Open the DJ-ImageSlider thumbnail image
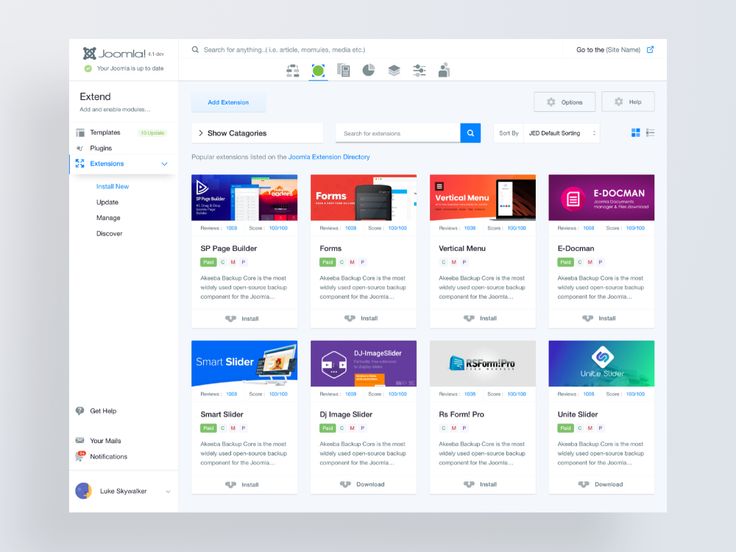This screenshot has height=552, width=736. (363, 363)
